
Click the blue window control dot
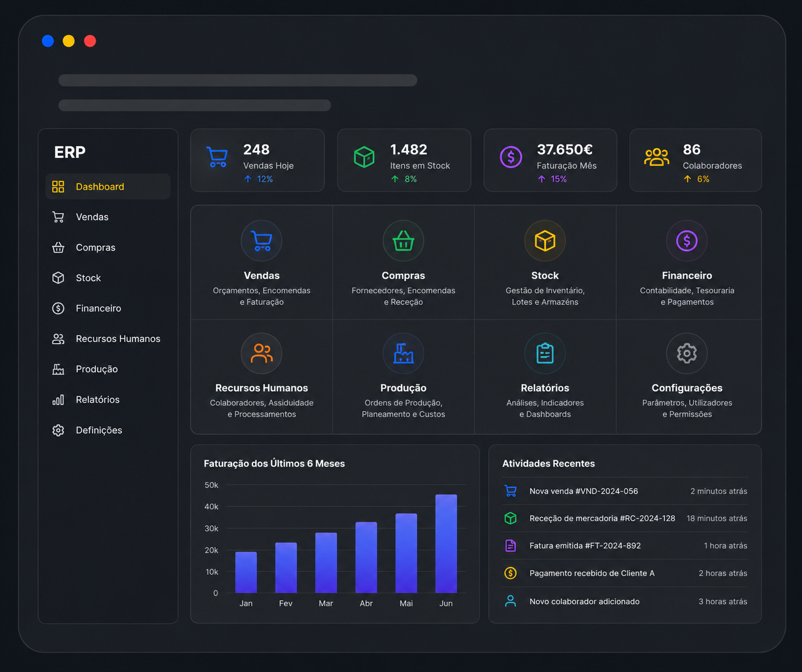point(48,41)
